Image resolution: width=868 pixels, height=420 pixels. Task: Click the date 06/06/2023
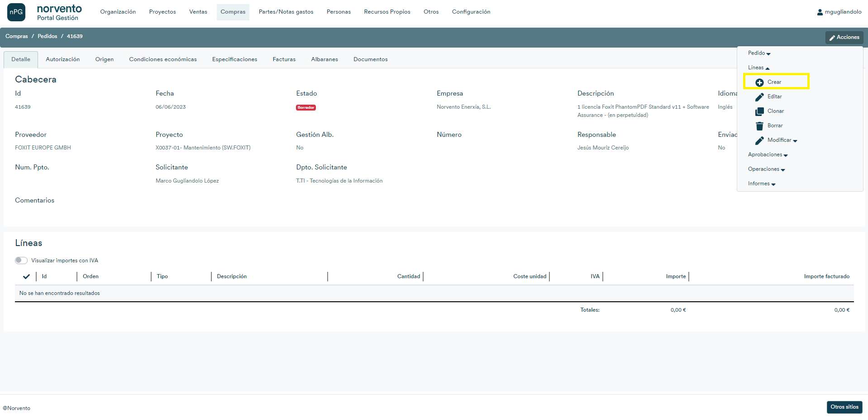tap(171, 107)
